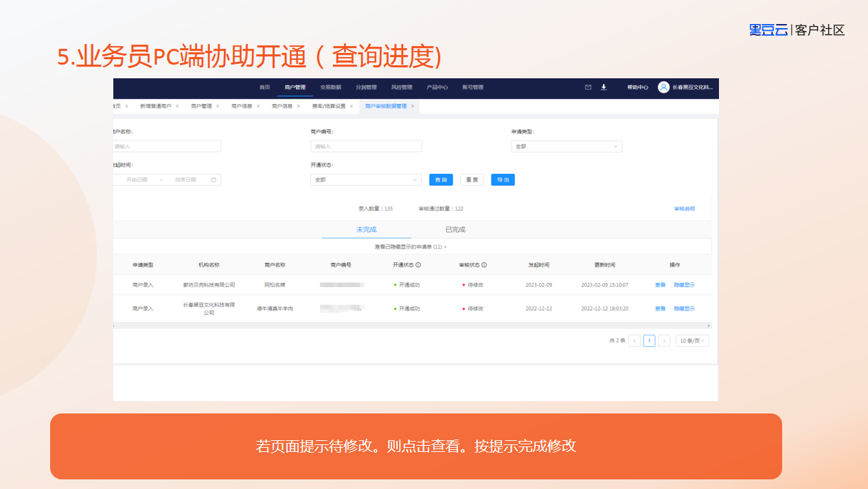Expand the 申请类型 dropdown
868x489 pixels.
[567, 146]
